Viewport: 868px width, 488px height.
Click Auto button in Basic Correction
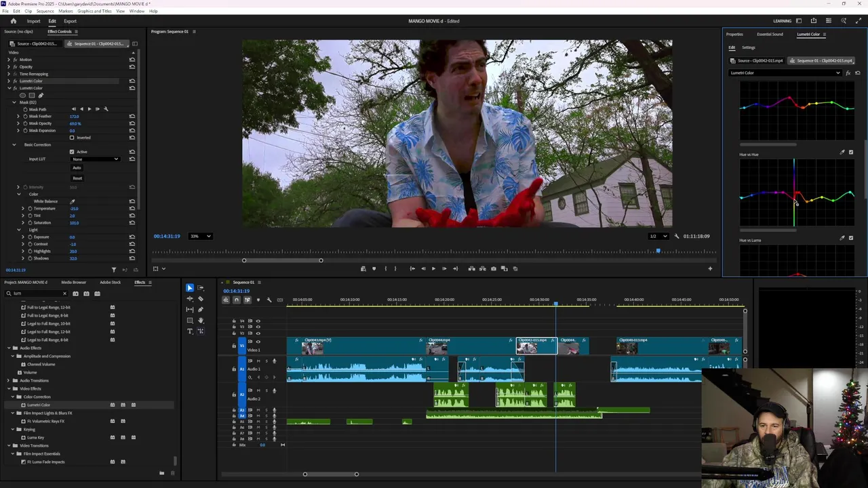(x=77, y=167)
